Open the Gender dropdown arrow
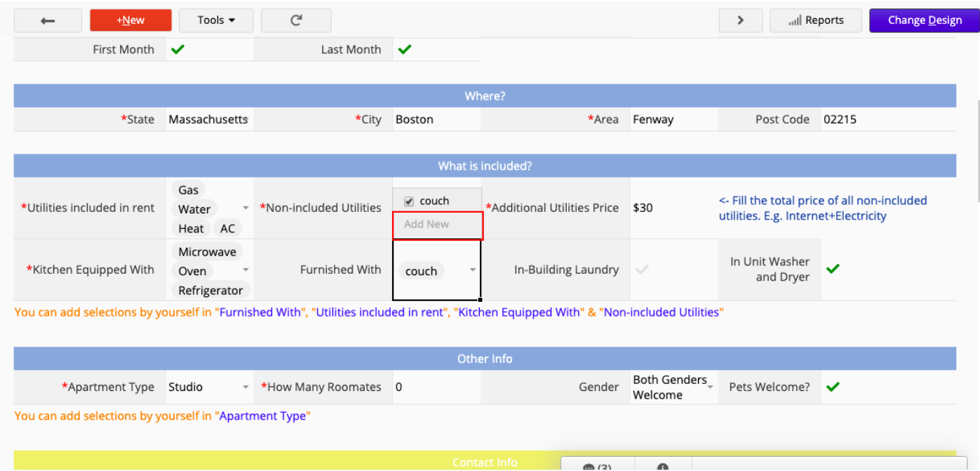980x471 pixels. click(x=710, y=387)
